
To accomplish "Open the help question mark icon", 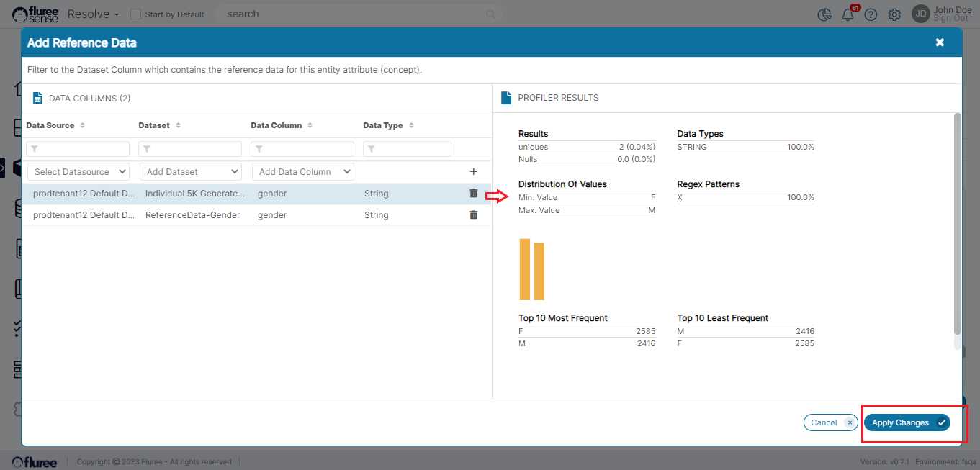I will click(x=871, y=15).
